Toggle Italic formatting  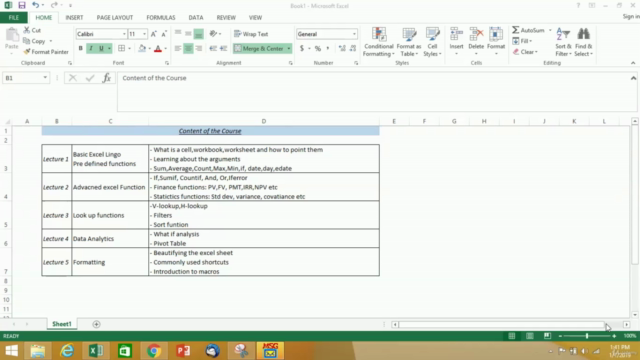91,48
